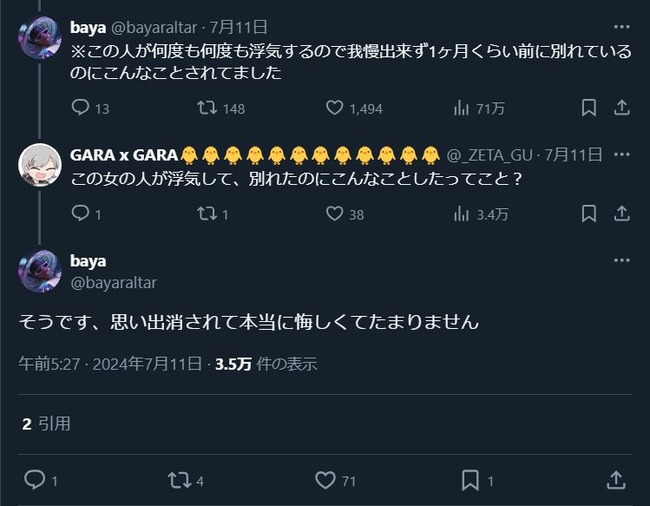Viewport: 650px width, 506px height.
Task: Bookmark GARA x GARA's tweet
Action: click(589, 213)
